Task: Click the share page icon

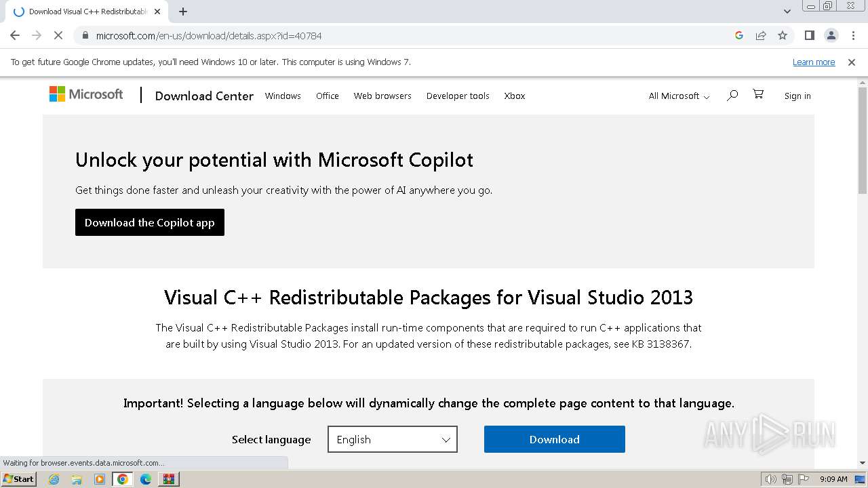Action: 761,35
